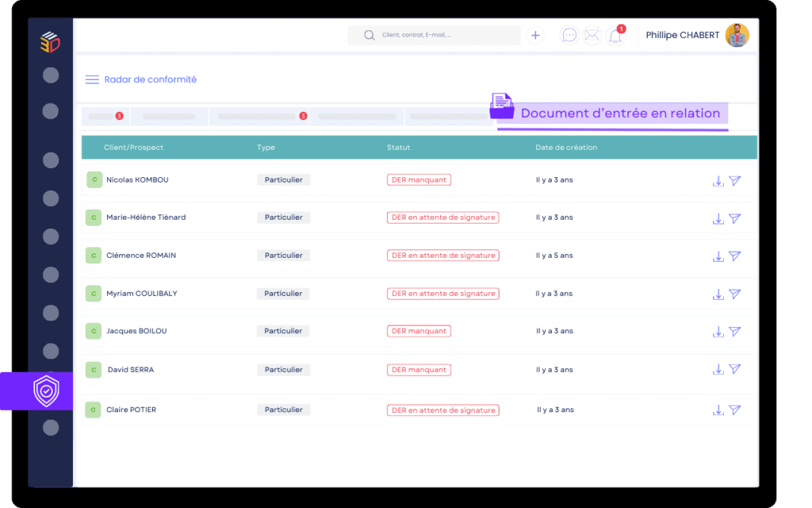Screen dimensions: 812x508
Task: Click the shield compliance icon in sidebar
Action: 47,391
